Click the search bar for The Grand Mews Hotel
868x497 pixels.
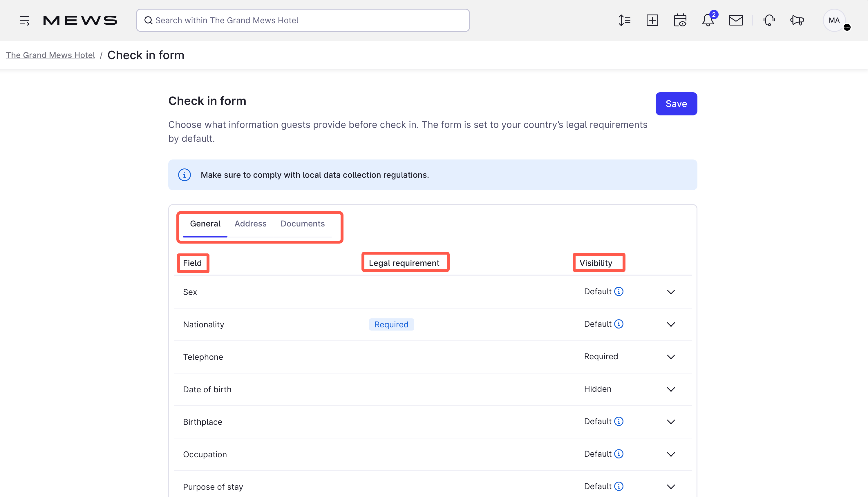(x=303, y=20)
